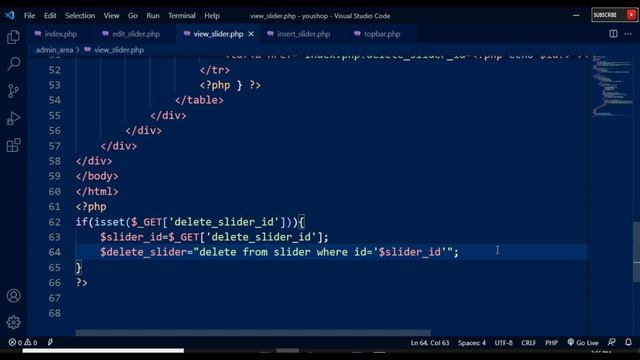Click the <?php tag on line 61
This screenshot has width=640, height=360.
[91, 207]
